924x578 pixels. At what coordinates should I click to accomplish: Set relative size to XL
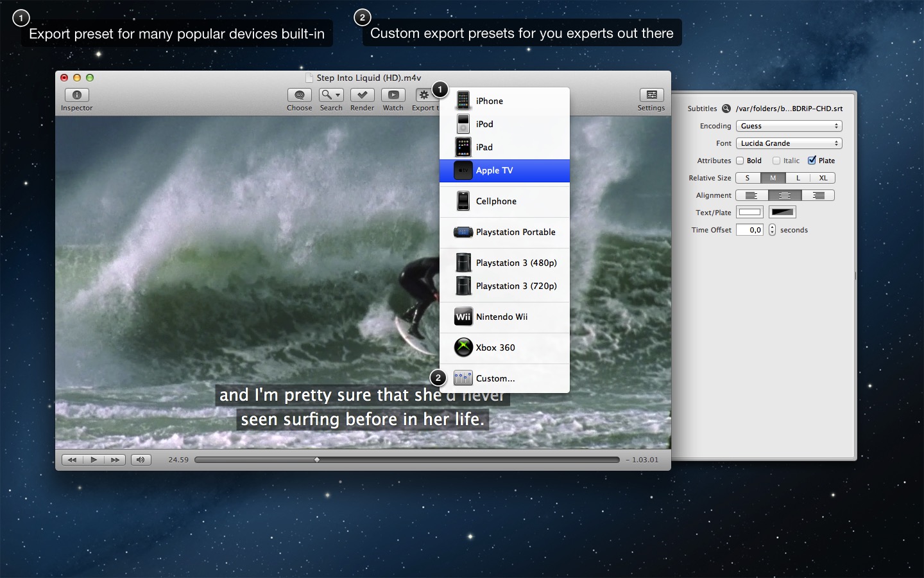(823, 178)
